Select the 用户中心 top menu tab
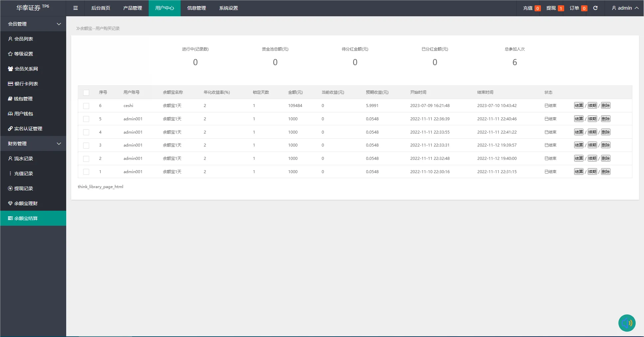Image resolution: width=644 pixels, height=337 pixels. point(165,8)
